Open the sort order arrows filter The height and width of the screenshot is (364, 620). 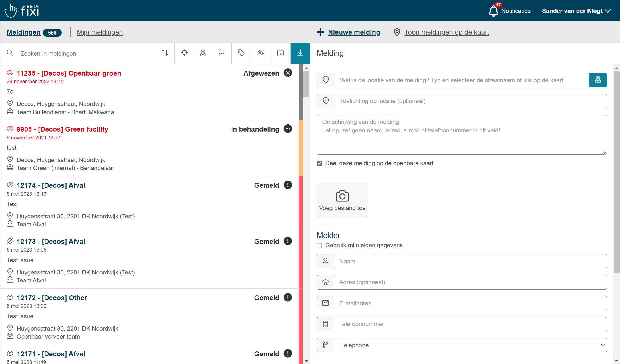[x=165, y=53]
